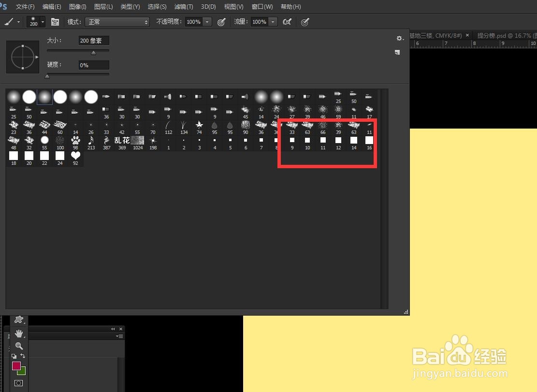The image size is (537, 392).
Task: Select the square brush 16
Action: point(369,143)
